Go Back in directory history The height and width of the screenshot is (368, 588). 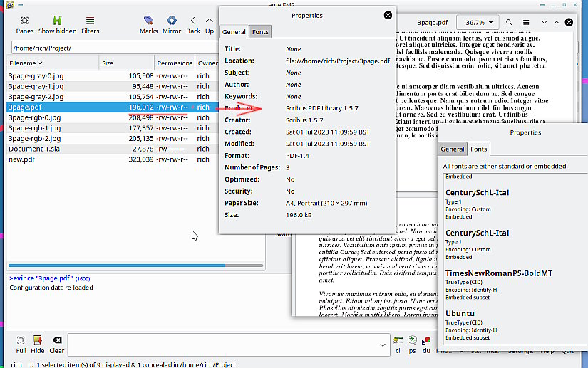pyautogui.click(x=193, y=24)
